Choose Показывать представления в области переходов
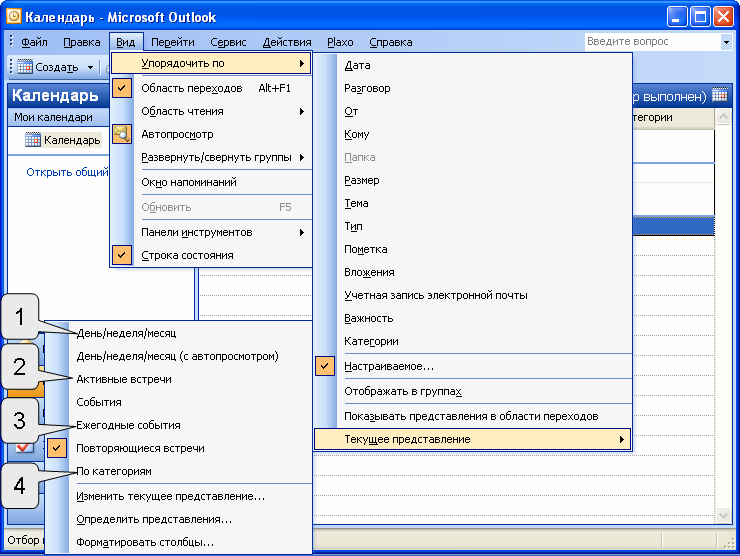 (x=473, y=416)
